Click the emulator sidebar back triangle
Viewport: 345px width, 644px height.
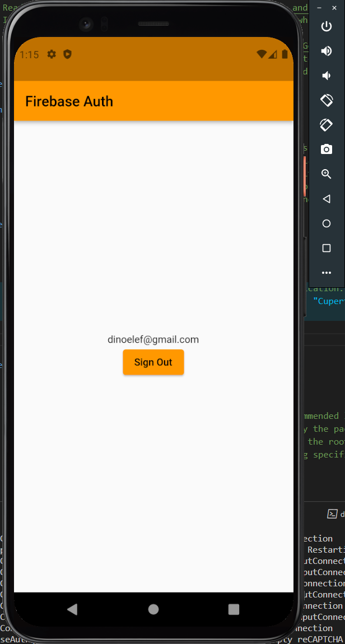tap(326, 199)
